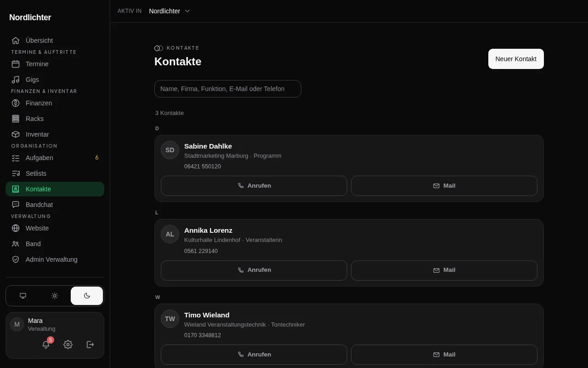Expand the Nordlichter band switcher dropdown
The height and width of the screenshot is (368, 588).
click(x=170, y=11)
